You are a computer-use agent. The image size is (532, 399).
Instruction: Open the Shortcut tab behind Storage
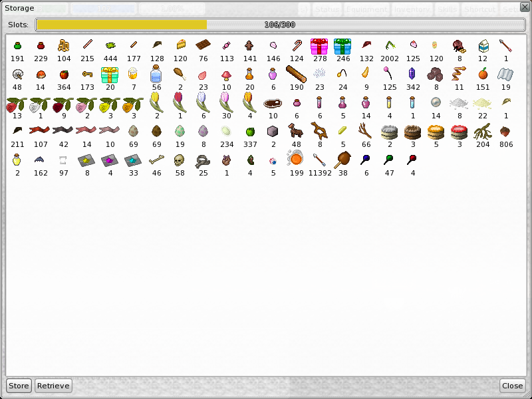[479, 9]
